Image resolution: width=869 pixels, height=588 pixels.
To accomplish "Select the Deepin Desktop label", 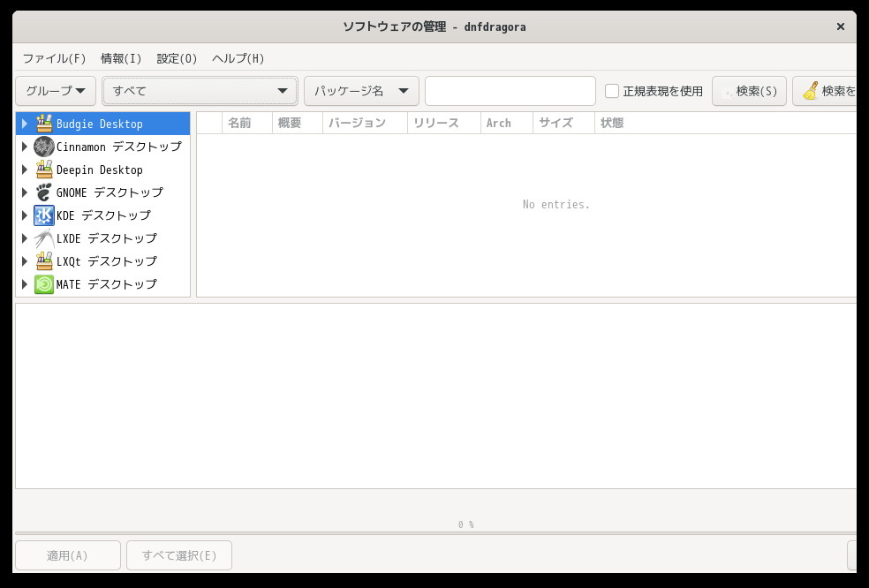I will (100, 170).
